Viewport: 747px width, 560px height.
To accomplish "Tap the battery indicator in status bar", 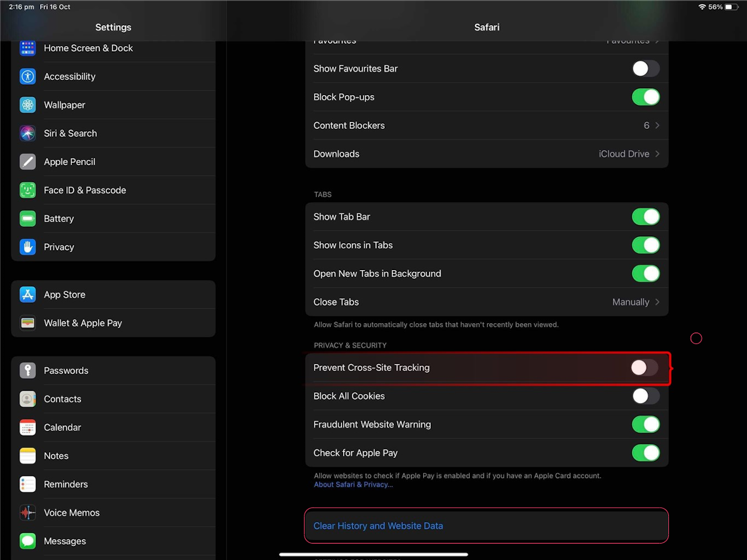I will pos(732,7).
